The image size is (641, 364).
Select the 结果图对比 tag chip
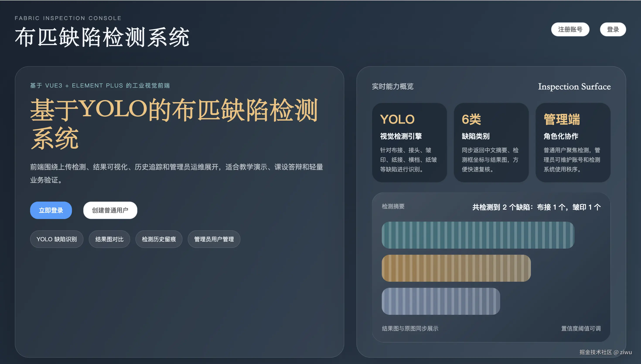[x=109, y=239]
